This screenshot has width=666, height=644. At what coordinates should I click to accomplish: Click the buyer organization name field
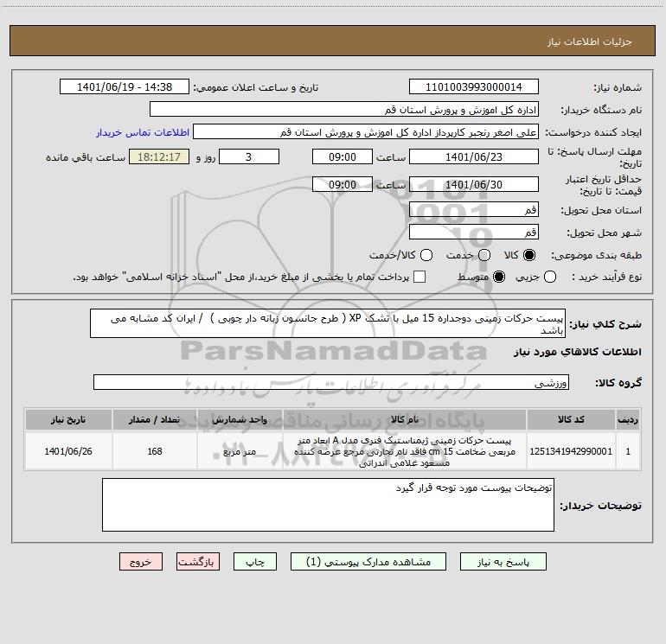[344, 109]
